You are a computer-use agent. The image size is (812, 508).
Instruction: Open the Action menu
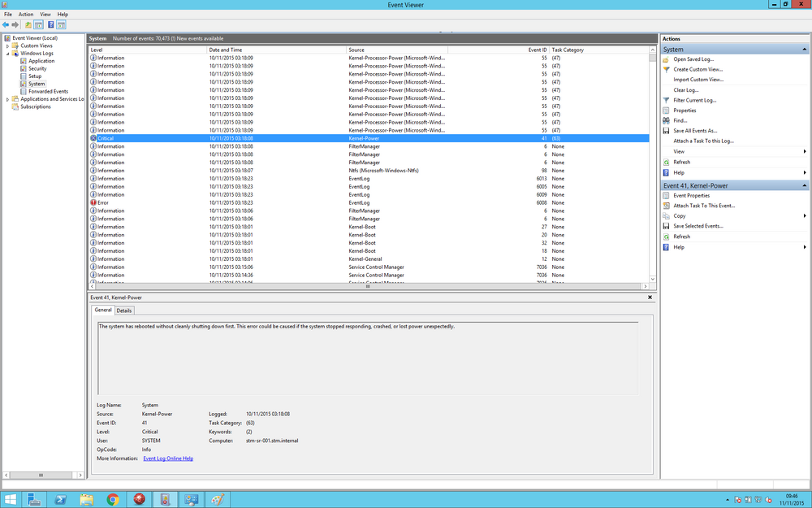click(x=26, y=15)
